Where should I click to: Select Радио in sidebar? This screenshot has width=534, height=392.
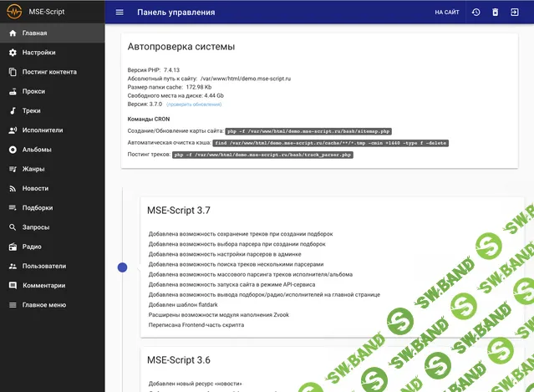tap(53, 247)
